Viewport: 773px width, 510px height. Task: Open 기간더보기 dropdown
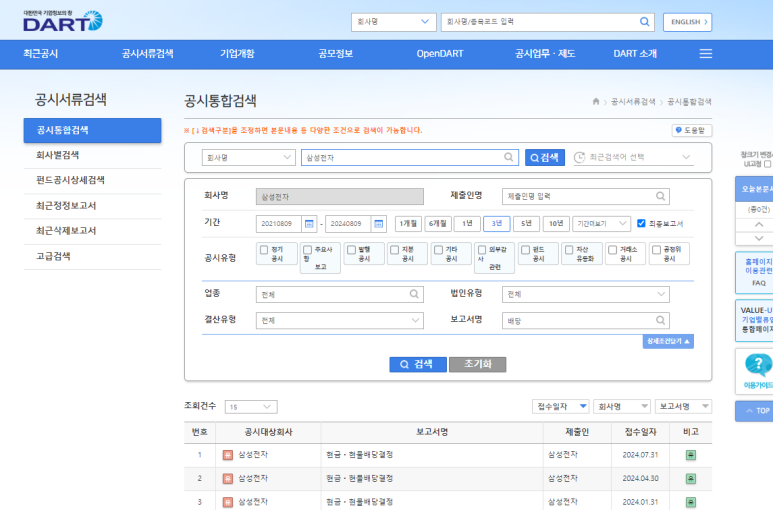pyautogui.click(x=601, y=224)
